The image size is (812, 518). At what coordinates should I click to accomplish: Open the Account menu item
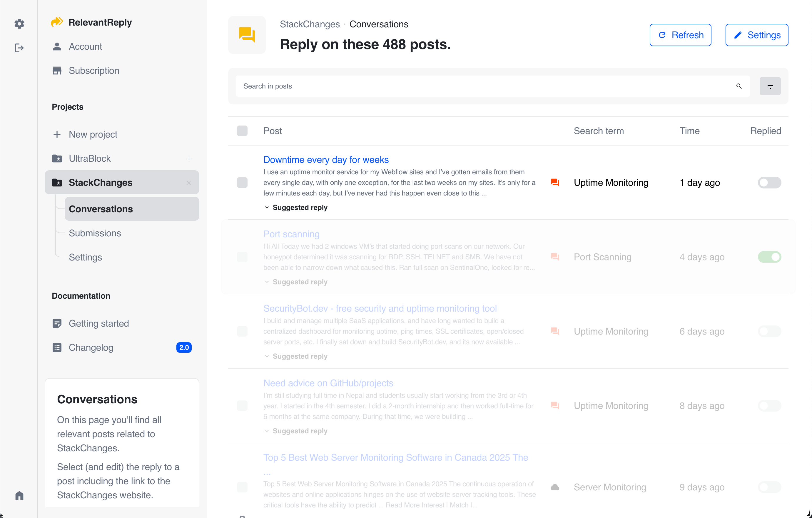[x=122, y=46]
